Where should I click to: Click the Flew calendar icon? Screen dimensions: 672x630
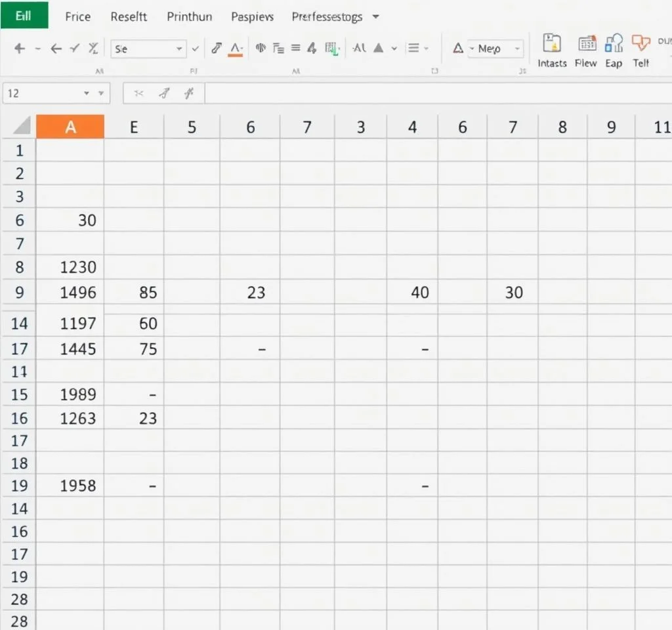coord(586,45)
